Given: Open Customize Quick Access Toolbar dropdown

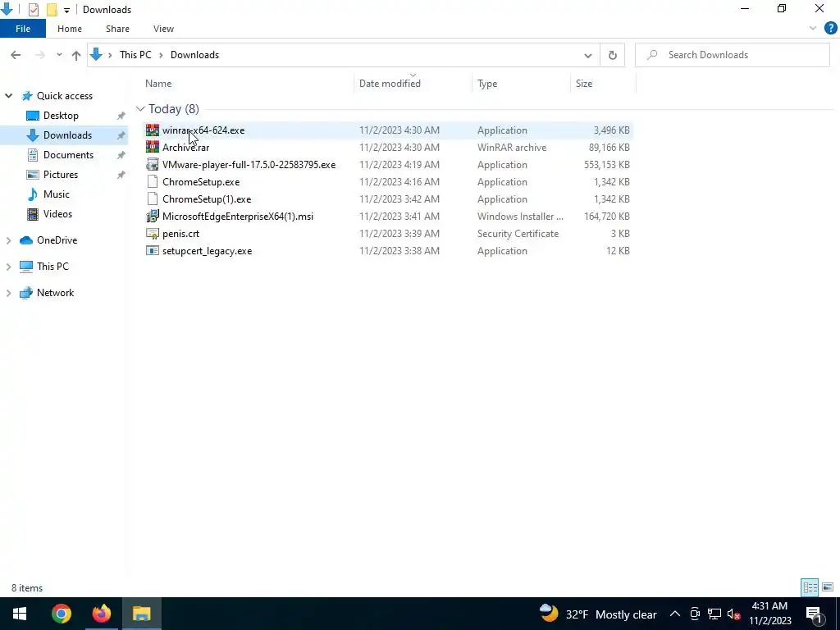Looking at the screenshot, I should pos(66,10).
